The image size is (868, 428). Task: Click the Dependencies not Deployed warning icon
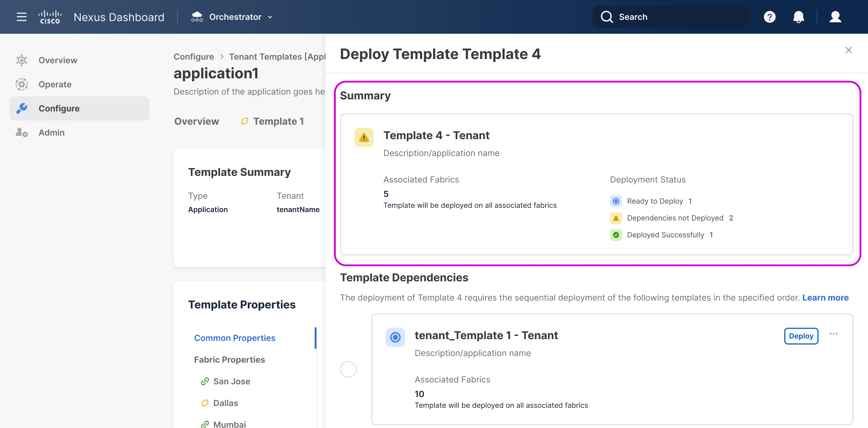(616, 218)
